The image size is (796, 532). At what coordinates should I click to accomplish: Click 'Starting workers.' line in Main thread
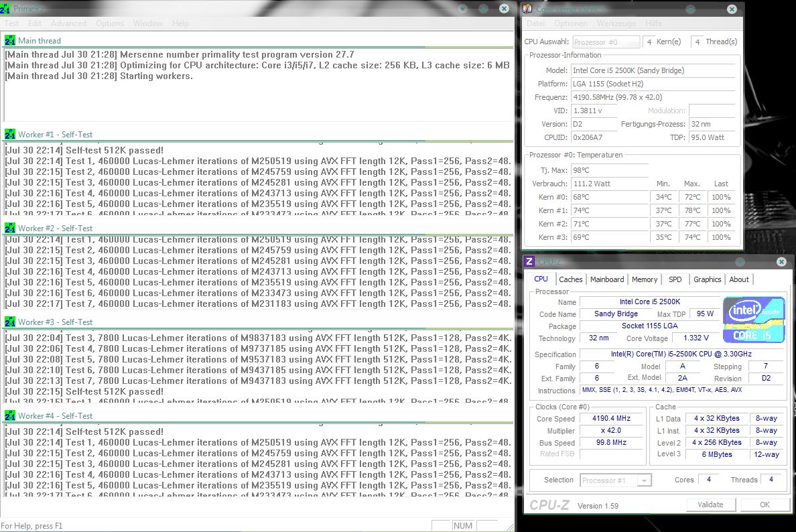tap(99, 76)
